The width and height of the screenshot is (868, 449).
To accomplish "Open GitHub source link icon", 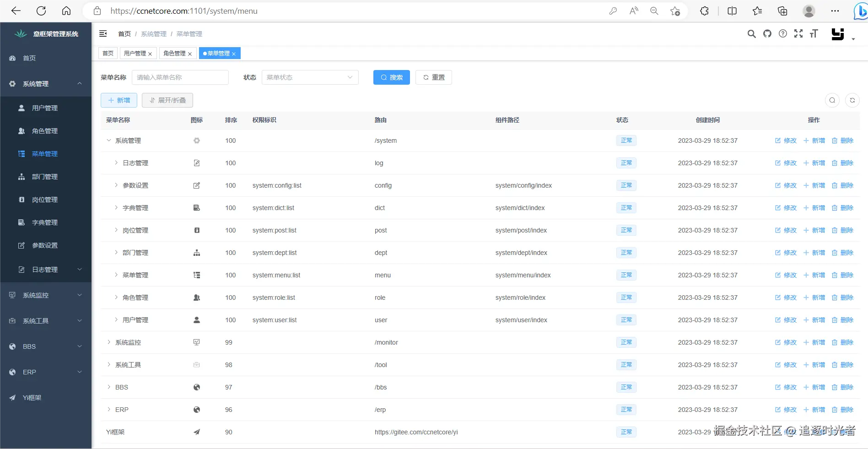I will pyautogui.click(x=767, y=34).
